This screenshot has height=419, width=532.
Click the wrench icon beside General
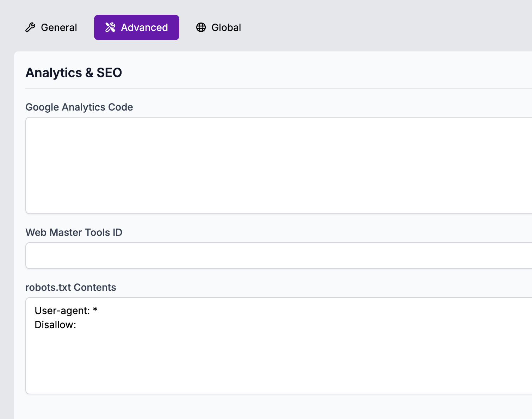[x=30, y=27]
